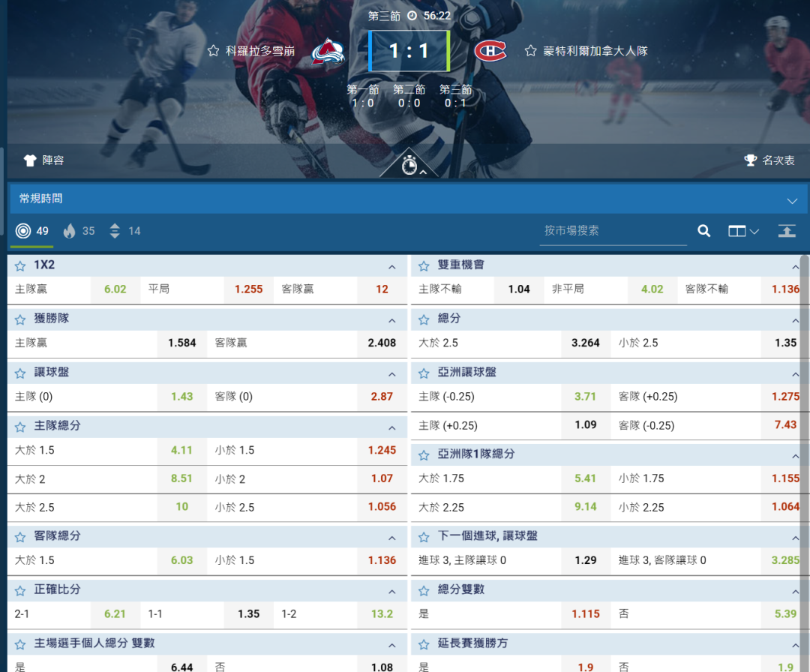
Task: Click the markets list vertical scrollbar
Action: coord(805,463)
